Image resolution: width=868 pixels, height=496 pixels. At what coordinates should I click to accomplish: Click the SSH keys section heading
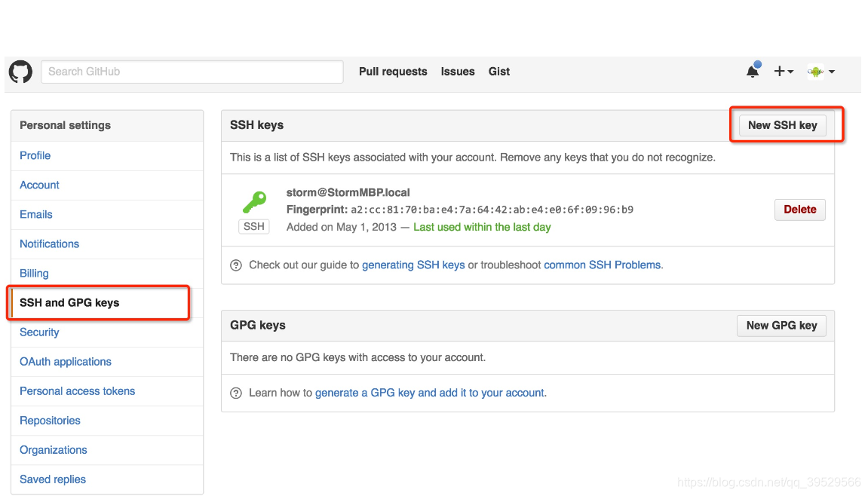(257, 125)
